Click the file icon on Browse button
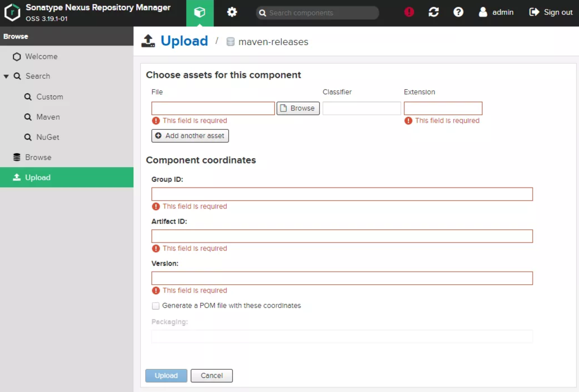 (284, 108)
